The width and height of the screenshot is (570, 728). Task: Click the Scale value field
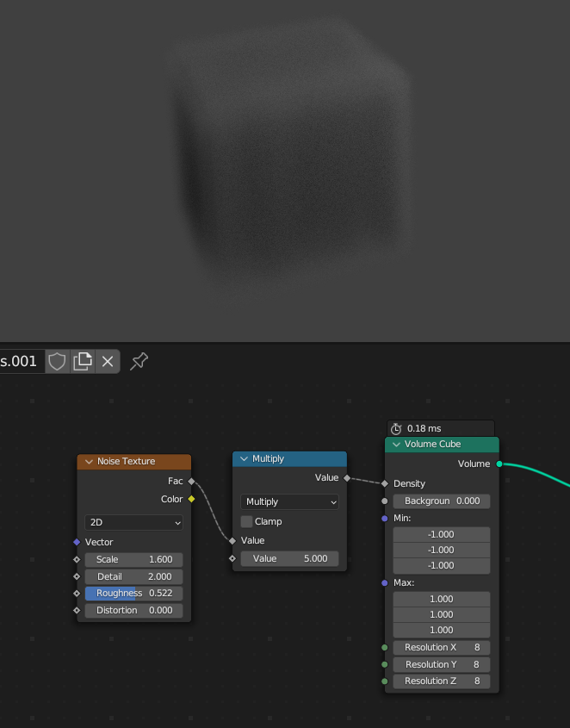tap(133, 559)
